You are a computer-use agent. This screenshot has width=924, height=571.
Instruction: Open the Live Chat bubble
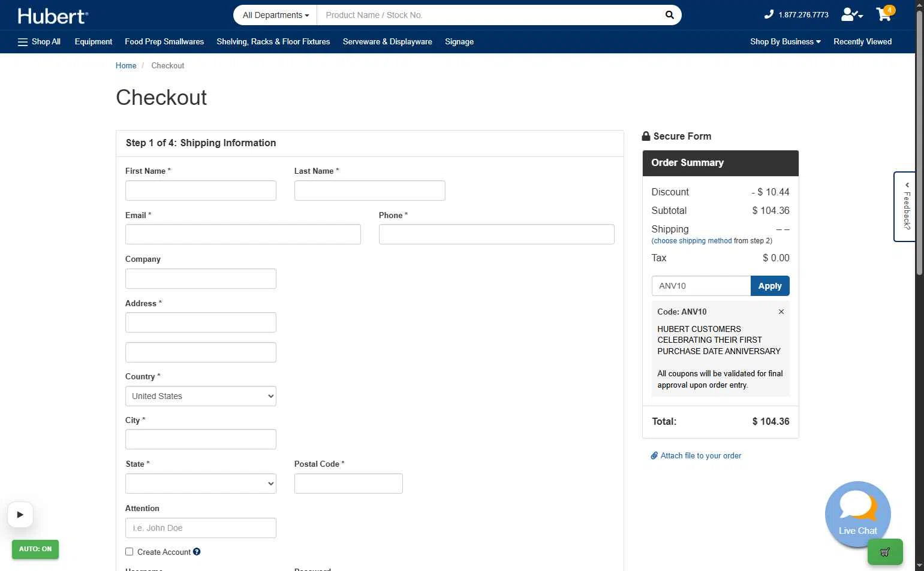point(858,514)
